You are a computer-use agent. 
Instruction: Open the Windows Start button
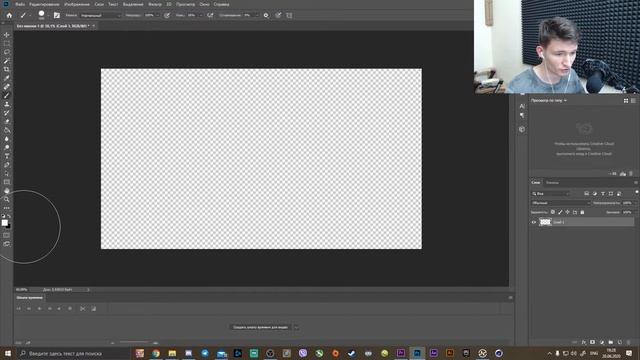point(7,353)
